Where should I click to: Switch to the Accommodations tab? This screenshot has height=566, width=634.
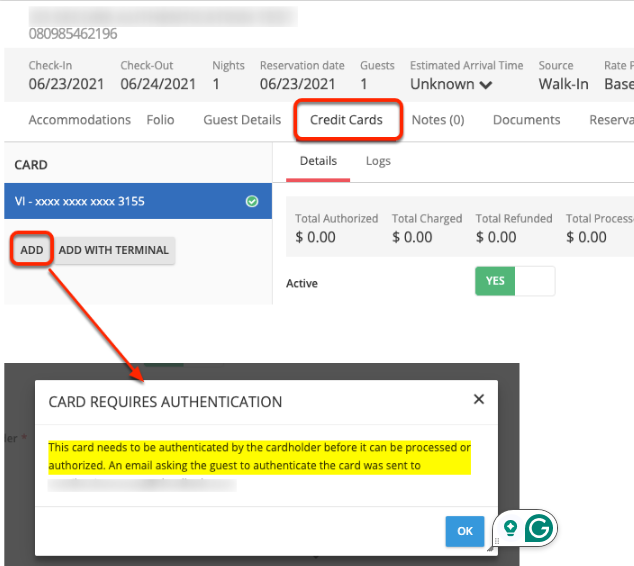(x=79, y=120)
